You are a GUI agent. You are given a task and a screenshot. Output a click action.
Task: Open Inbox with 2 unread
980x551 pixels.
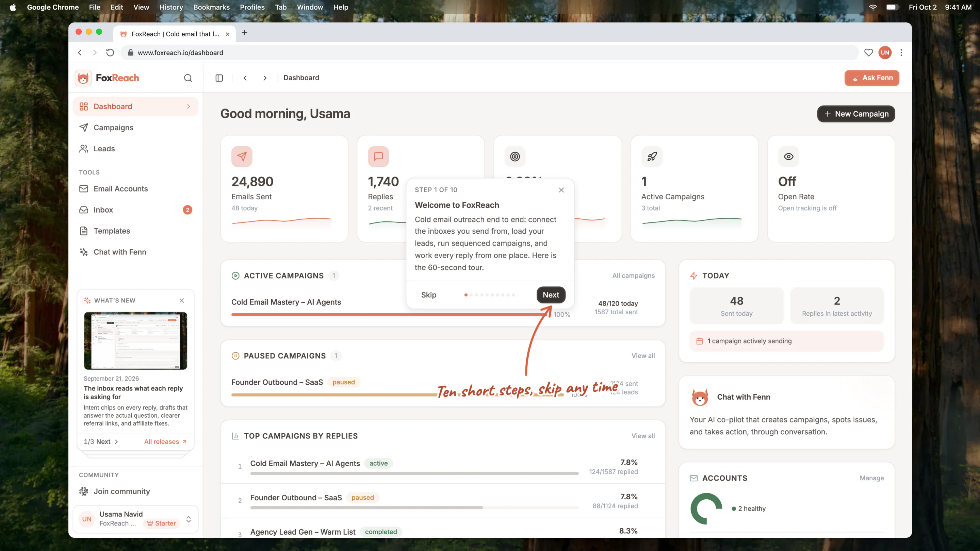click(x=135, y=210)
